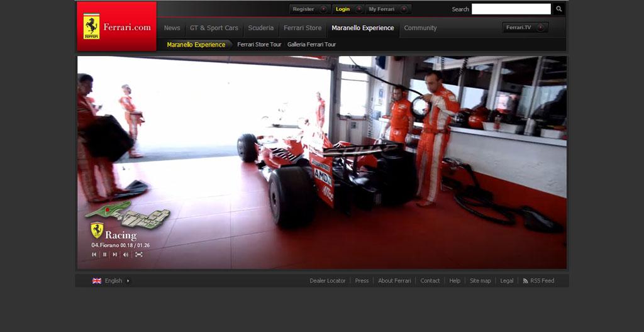
Task: Open the Ferrari.TV button
Action: [525, 28]
